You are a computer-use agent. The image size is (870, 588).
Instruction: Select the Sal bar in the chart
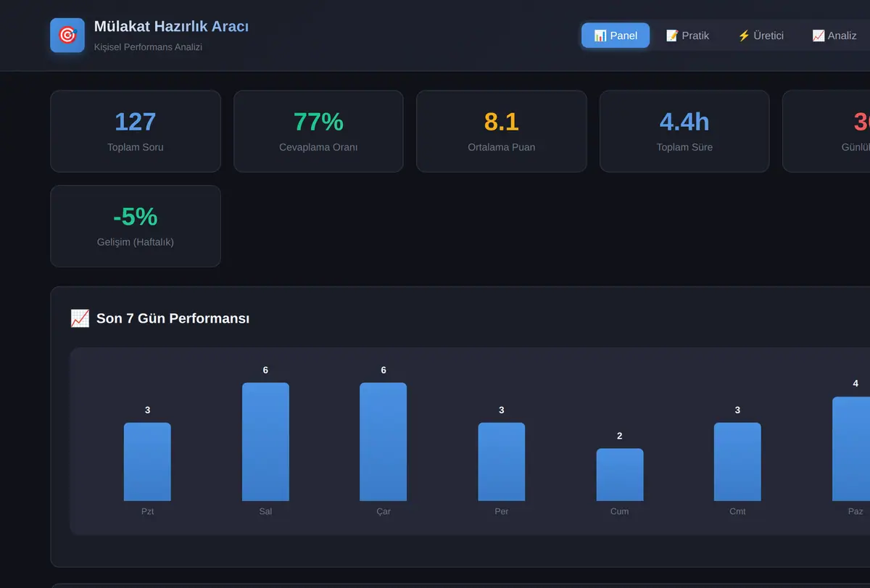coord(265,442)
